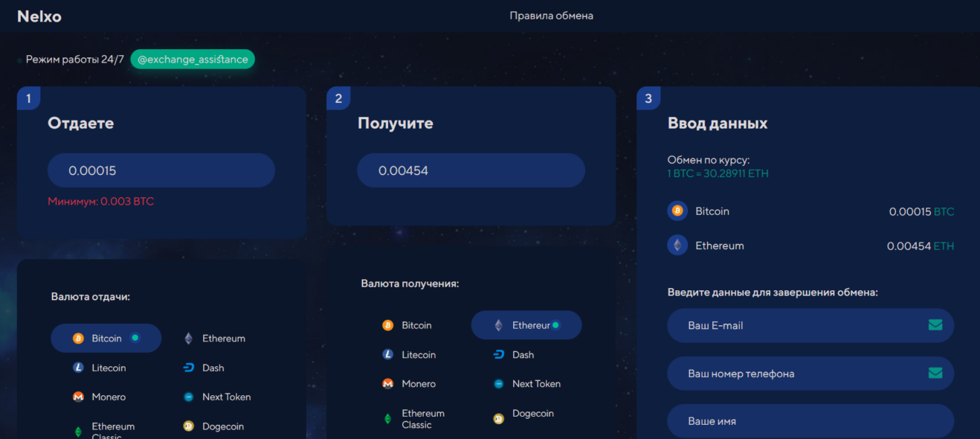The image size is (980, 439).
Task: Click the Nelxo logo
Action: coord(39,16)
